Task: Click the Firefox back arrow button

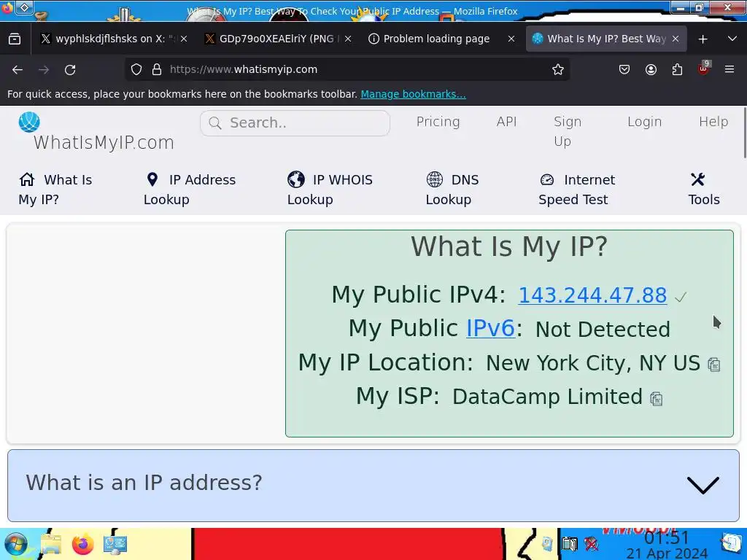Action: pos(18,69)
